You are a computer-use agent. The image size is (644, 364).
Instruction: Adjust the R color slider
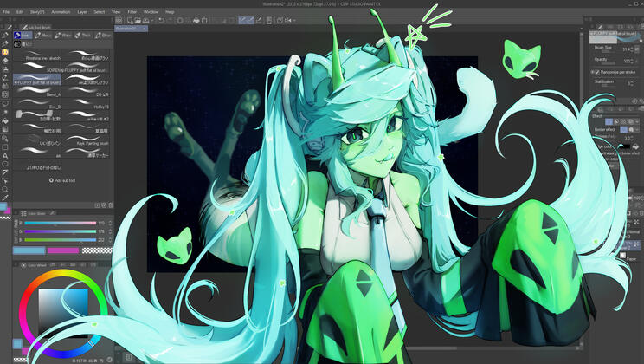(x=60, y=223)
